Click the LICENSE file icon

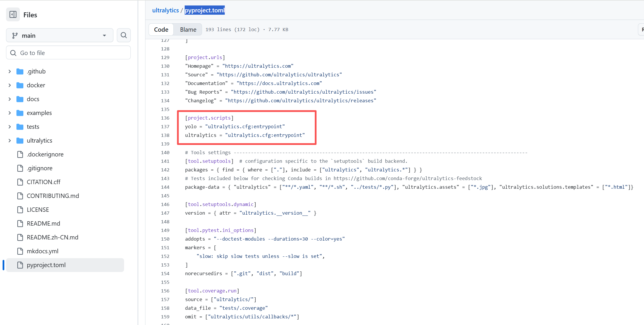click(20, 210)
